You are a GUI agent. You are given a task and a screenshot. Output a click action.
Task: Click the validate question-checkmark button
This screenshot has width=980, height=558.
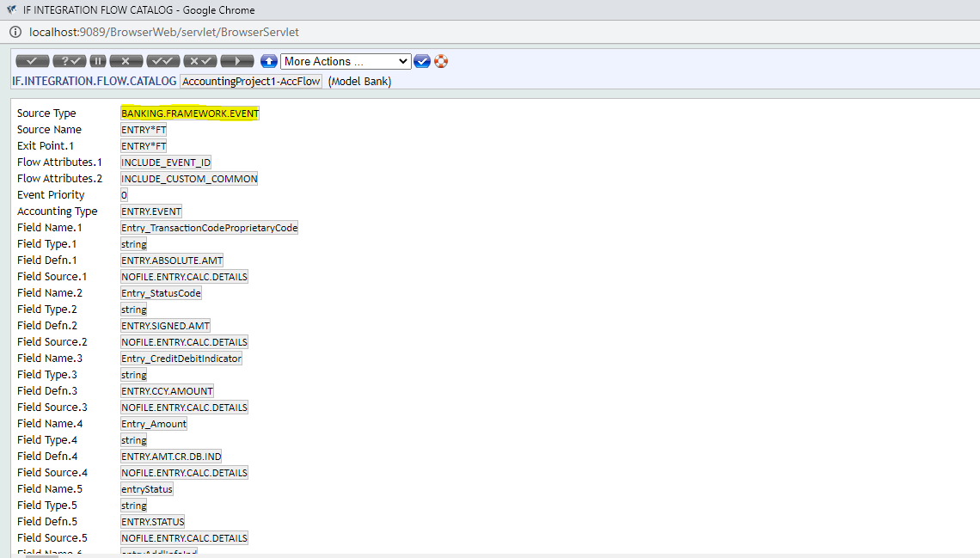[x=69, y=61]
